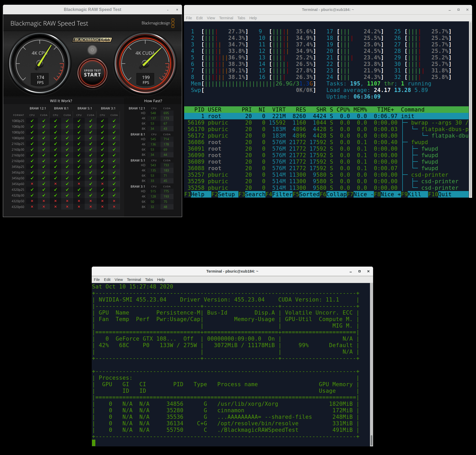Select process 36086 fwupd parent row
The width and height of the screenshot is (476, 455).
coord(326,142)
